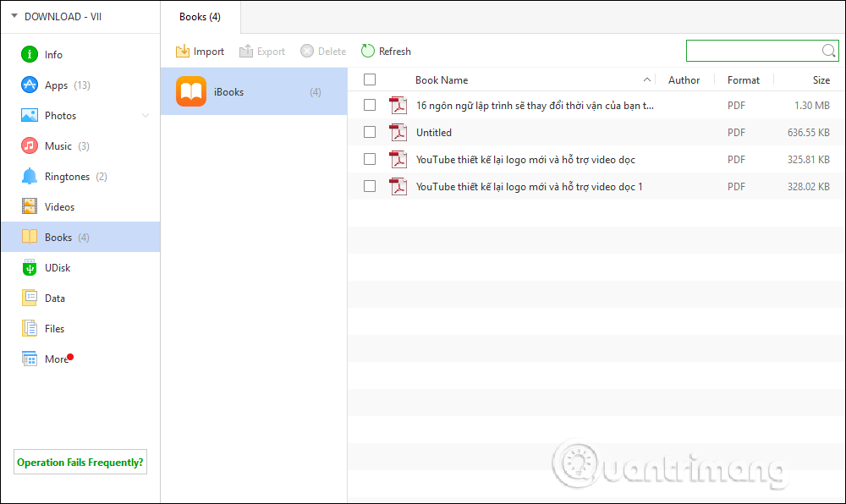Open the Ringtones (2) sidebar label
The image size is (846, 504).
[x=76, y=177]
